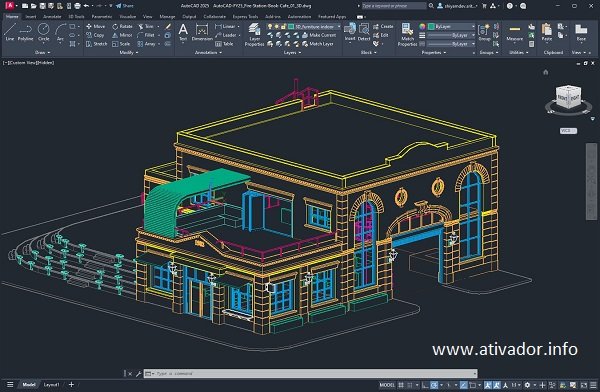Click the Edit block button

(x=381, y=35)
